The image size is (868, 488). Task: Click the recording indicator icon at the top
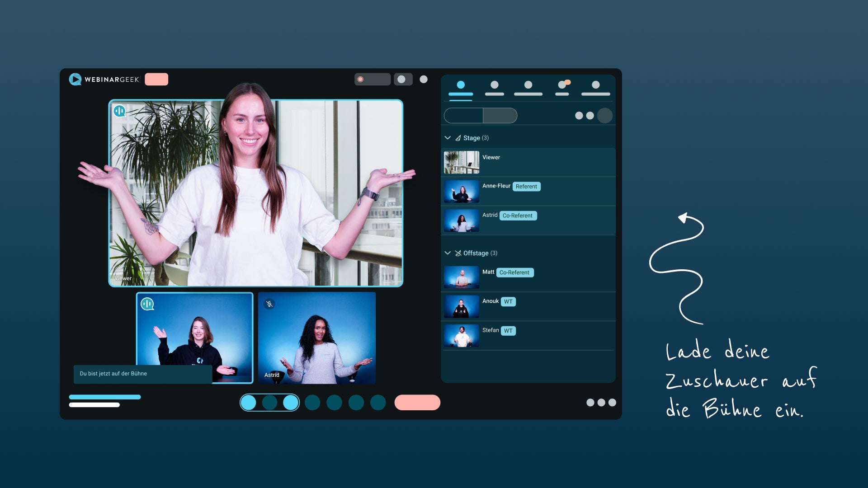click(x=360, y=79)
